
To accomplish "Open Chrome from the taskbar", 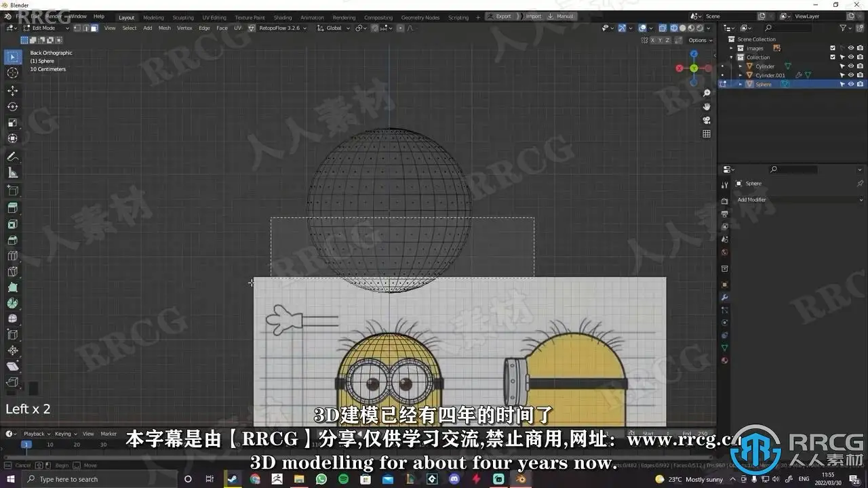I will click(x=255, y=479).
